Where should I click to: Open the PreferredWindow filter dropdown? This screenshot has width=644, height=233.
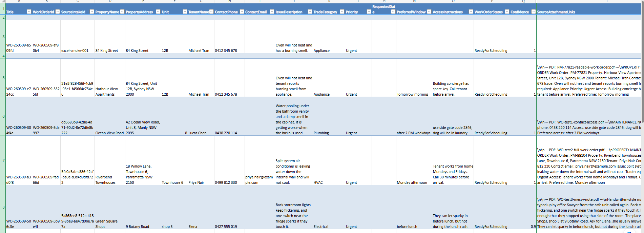(429, 12)
